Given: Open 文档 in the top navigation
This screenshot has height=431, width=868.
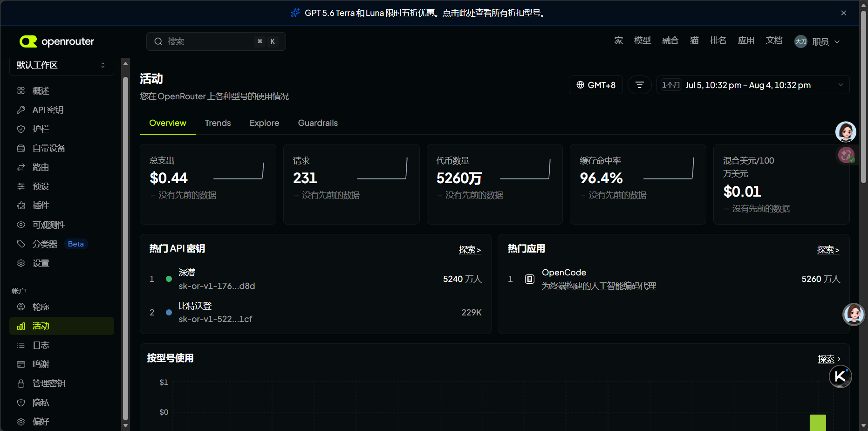Looking at the screenshot, I should tap(774, 41).
